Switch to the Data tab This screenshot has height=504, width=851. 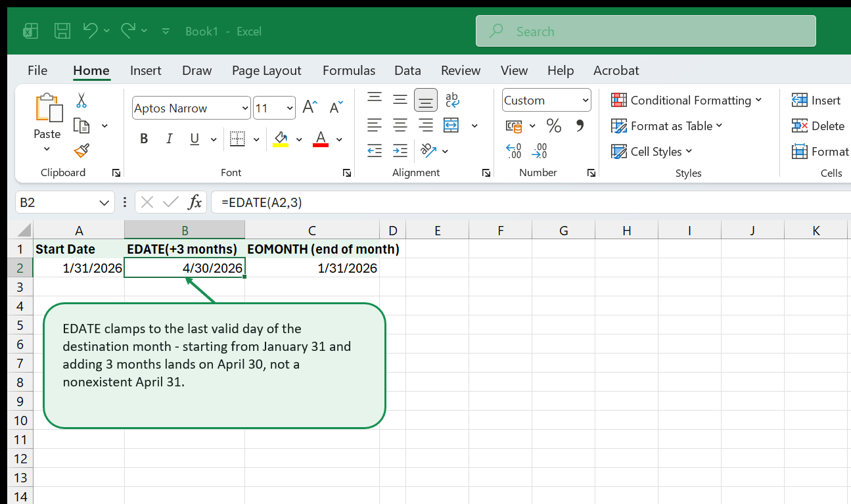coord(407,70)
